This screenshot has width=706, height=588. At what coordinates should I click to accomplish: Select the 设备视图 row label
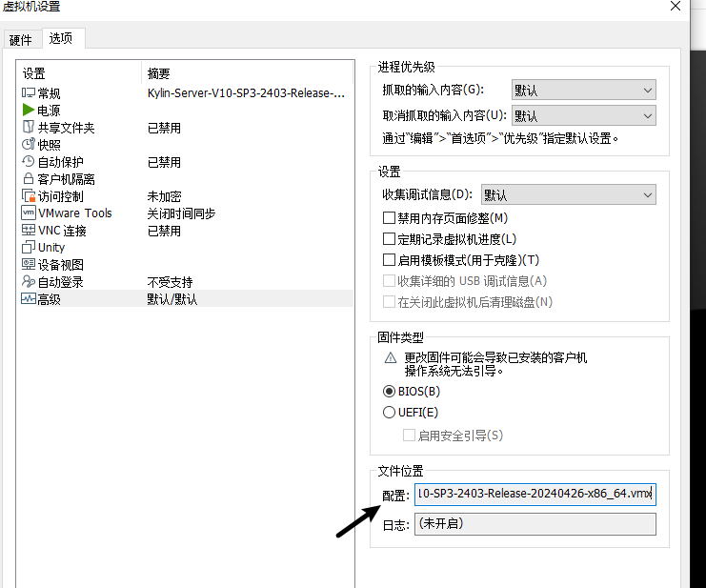(61, 265)
